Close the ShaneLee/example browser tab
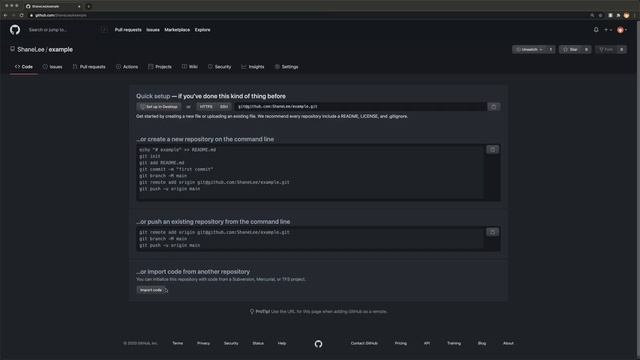The height and width of the screenshot is (360, 640). [79, 6]
